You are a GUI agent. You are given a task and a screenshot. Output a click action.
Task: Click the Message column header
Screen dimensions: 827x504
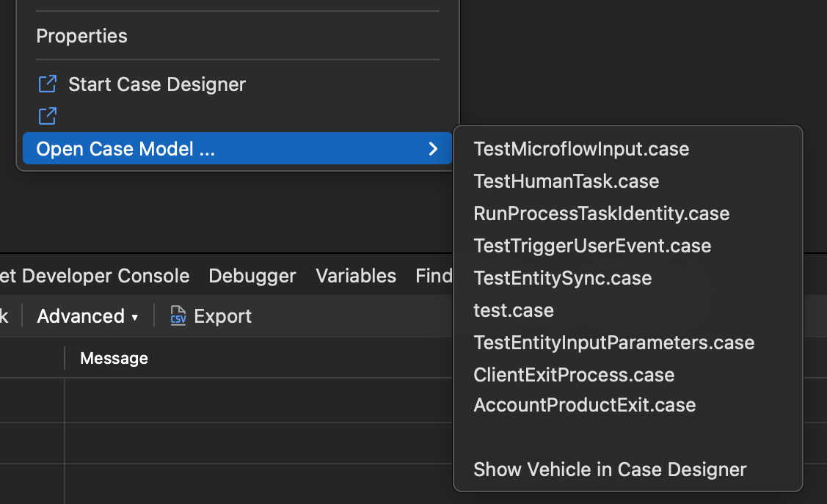tap(114, 358)
